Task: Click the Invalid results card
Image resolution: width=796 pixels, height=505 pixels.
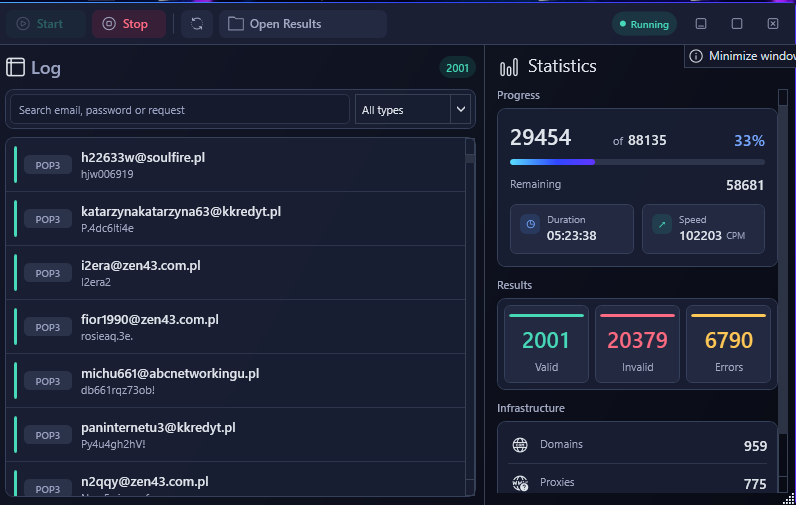Action: tap(637, 344)
